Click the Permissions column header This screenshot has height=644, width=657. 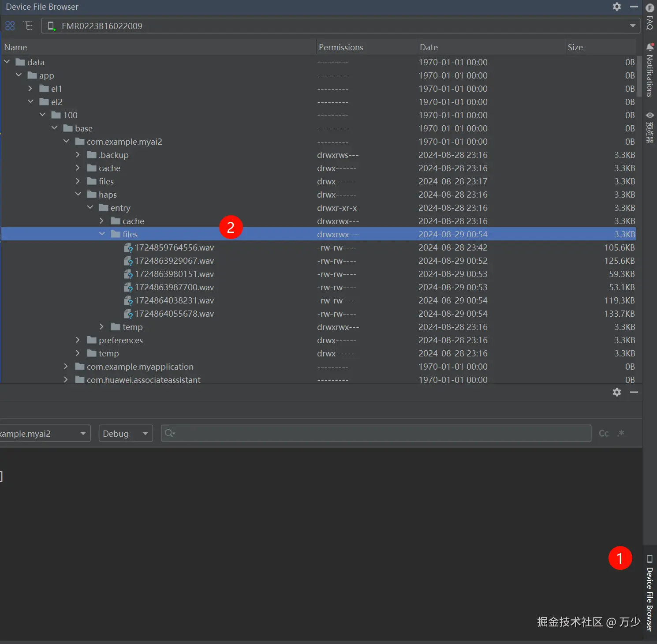(x=367, y=47)
